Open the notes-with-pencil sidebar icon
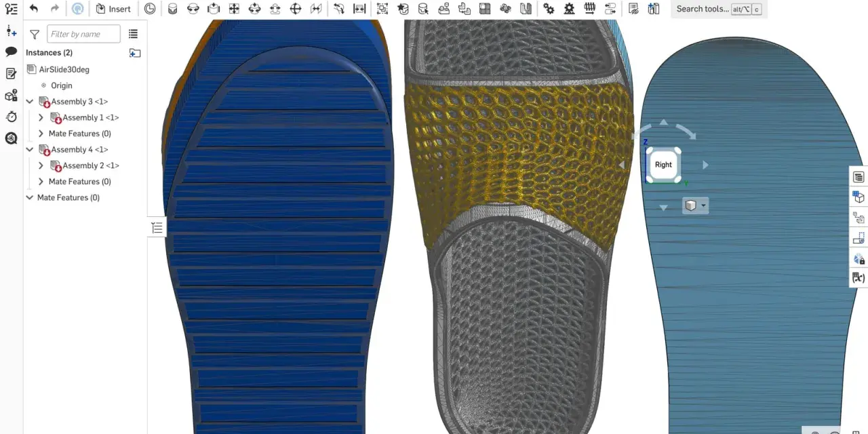This screenshot has height=434, width=868. (11, 73)
